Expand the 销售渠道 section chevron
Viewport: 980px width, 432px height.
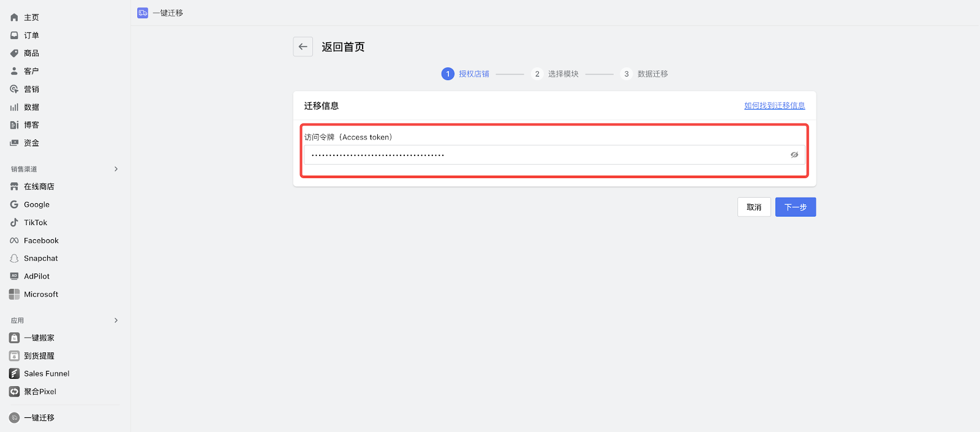116,169
